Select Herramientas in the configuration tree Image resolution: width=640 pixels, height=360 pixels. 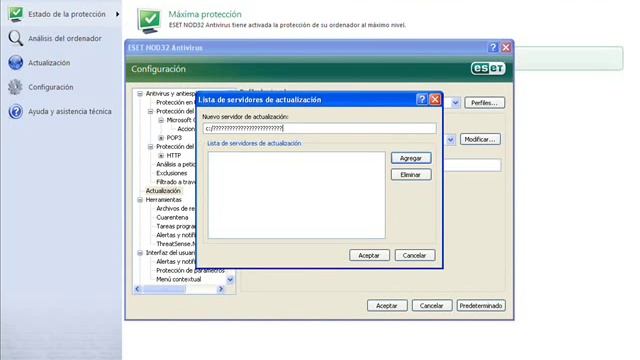tap(163, 200)
